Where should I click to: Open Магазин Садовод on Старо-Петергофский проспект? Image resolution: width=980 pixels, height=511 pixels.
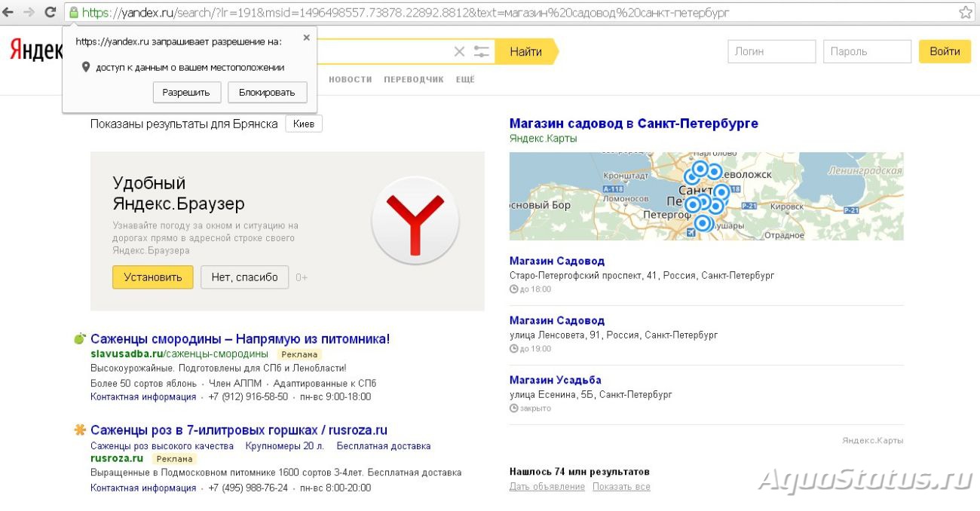[557, 261]
